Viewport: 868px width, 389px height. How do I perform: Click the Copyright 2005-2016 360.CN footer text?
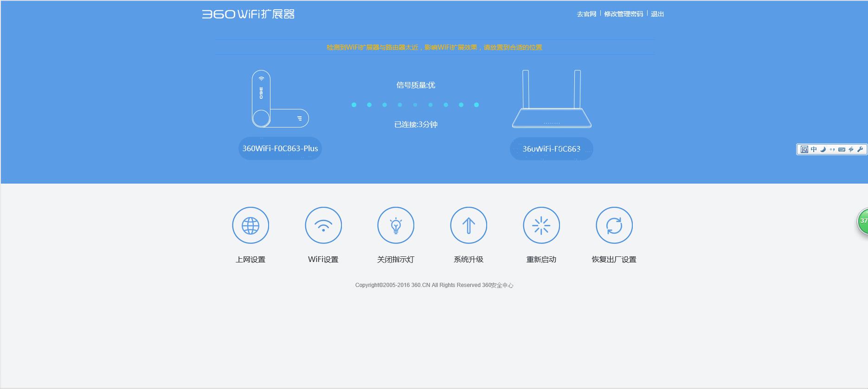434,285
